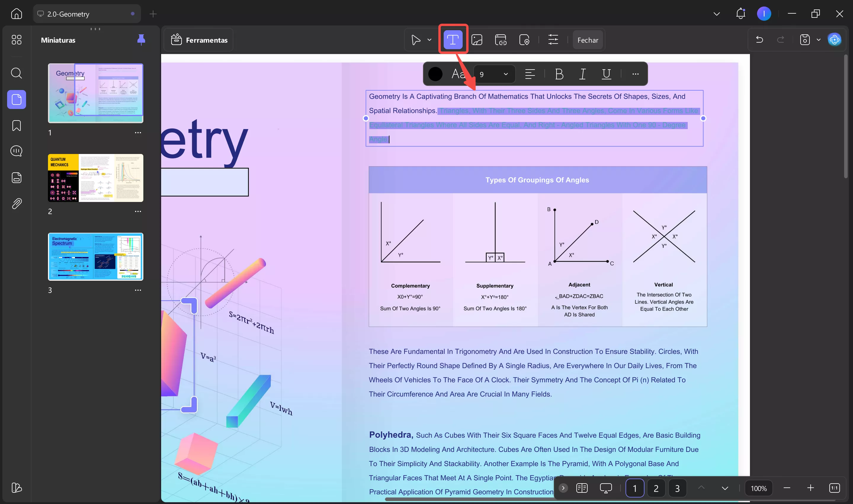Open the Attachments paperclip panel
Viewport: 853px width, 504px height.
point(16,203)
